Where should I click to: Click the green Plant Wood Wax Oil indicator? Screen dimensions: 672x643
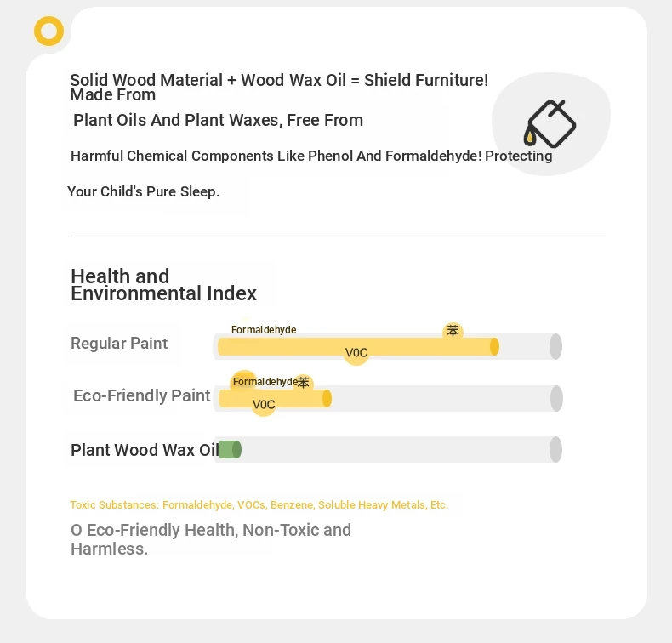[230, 450]
